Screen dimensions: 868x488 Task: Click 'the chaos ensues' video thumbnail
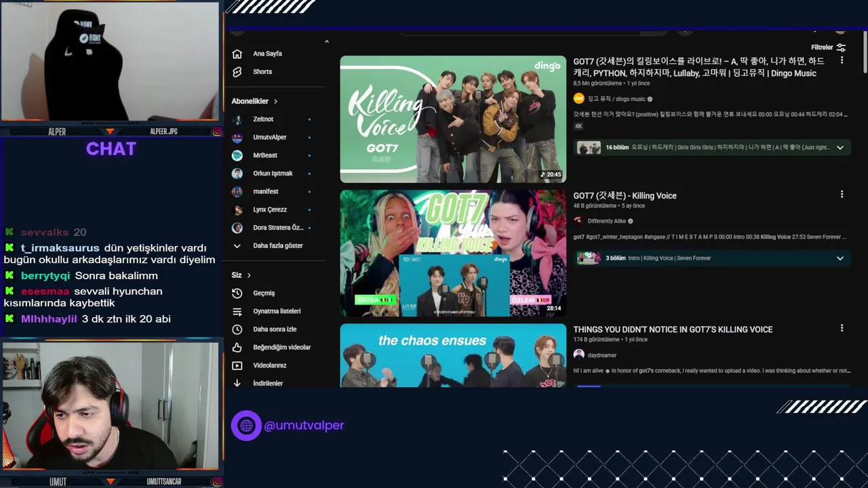click(x=453, y=356)
